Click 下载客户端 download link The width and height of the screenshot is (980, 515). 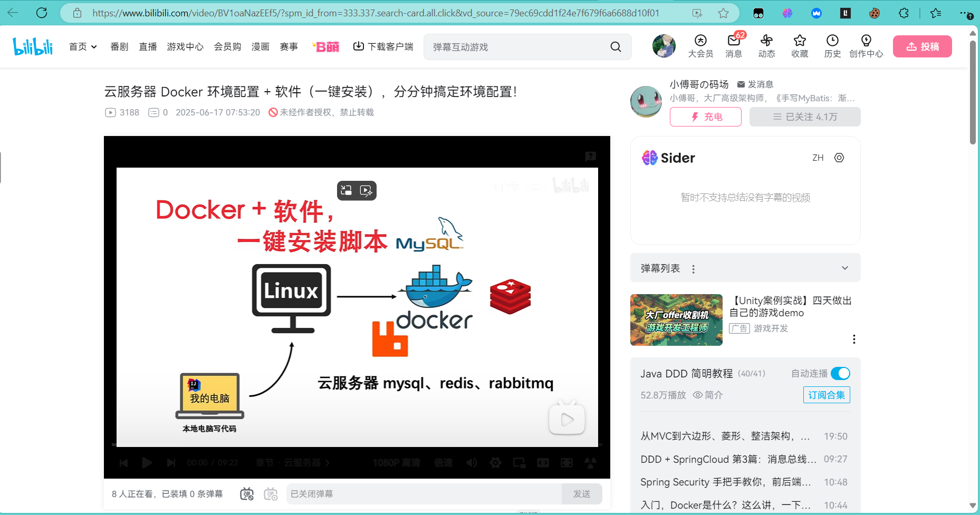tap(383, 47)
